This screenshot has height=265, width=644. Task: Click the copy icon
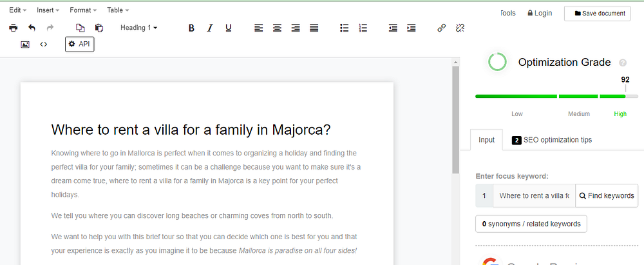pyautogui.click(x=80, y=28)
